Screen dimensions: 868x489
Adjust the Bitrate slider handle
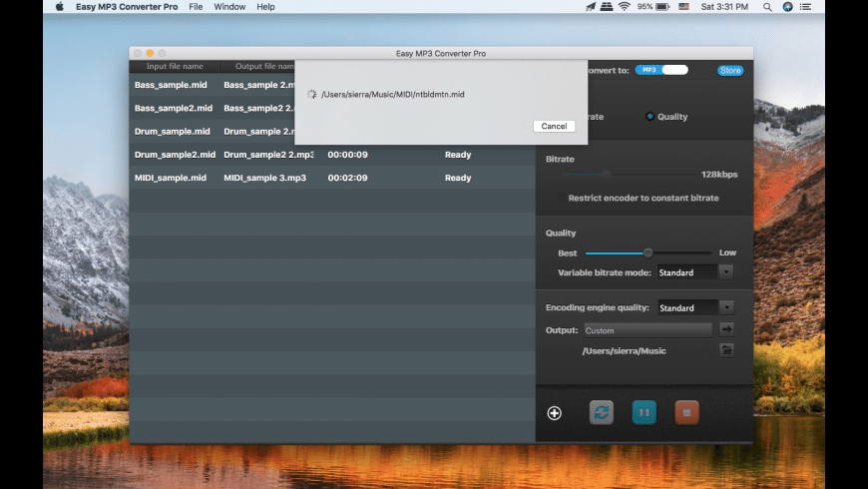[x=607, y=175]
